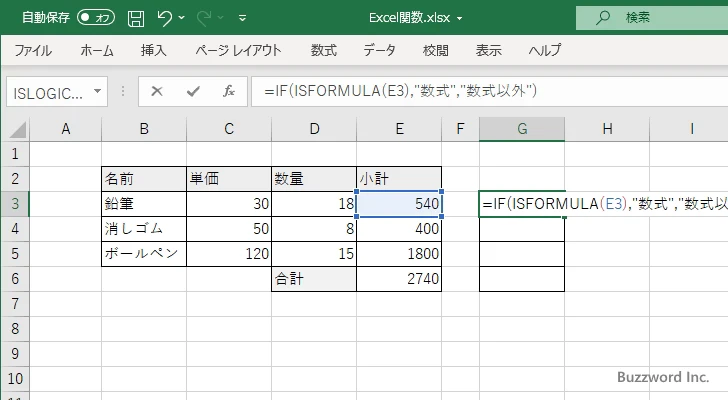This screenshot has height=400, width=728.
Task: Click the total cell containing 2740
Action: (x=399, y=279)
